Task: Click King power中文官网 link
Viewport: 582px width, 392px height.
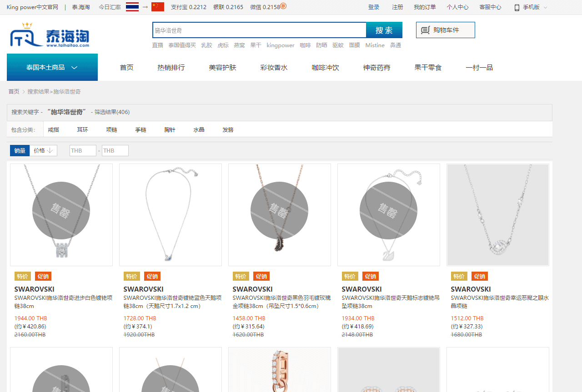Action: coord(32,7)
